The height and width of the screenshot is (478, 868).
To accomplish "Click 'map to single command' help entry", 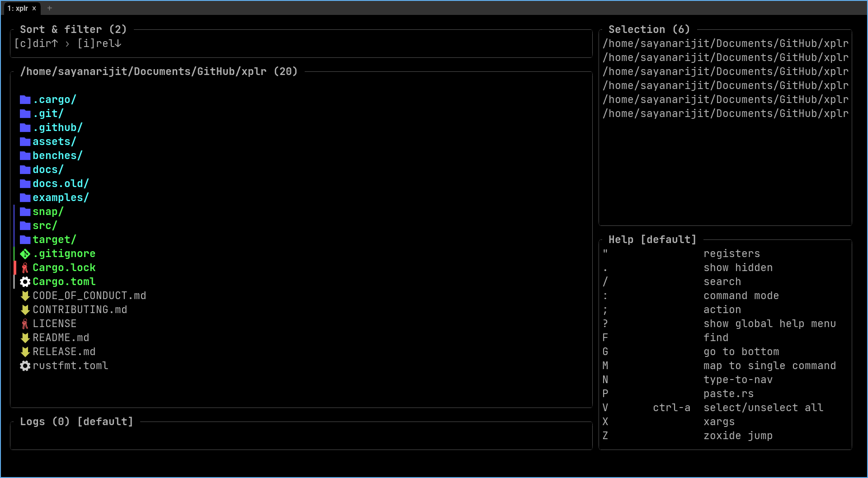I will click(770, 366).
